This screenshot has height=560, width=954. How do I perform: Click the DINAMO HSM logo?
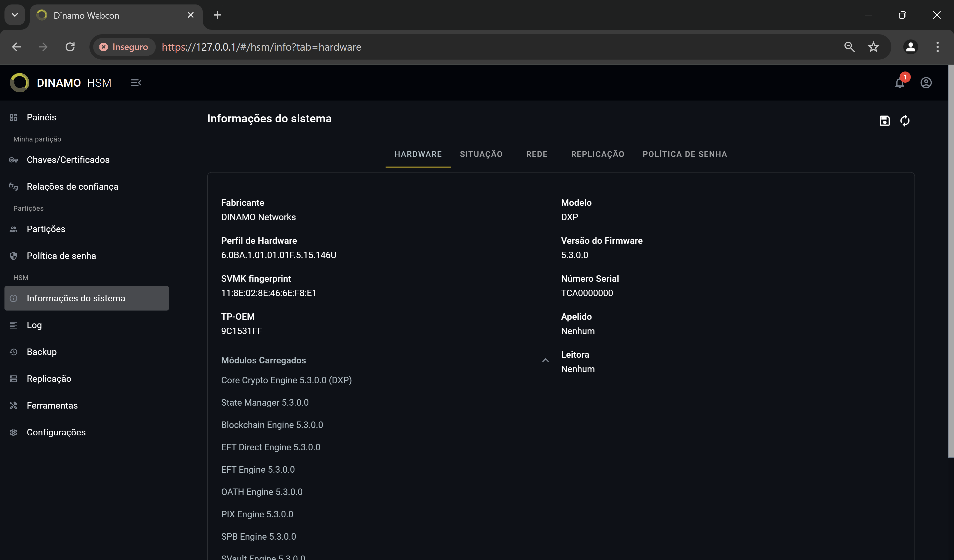(61, 82)
